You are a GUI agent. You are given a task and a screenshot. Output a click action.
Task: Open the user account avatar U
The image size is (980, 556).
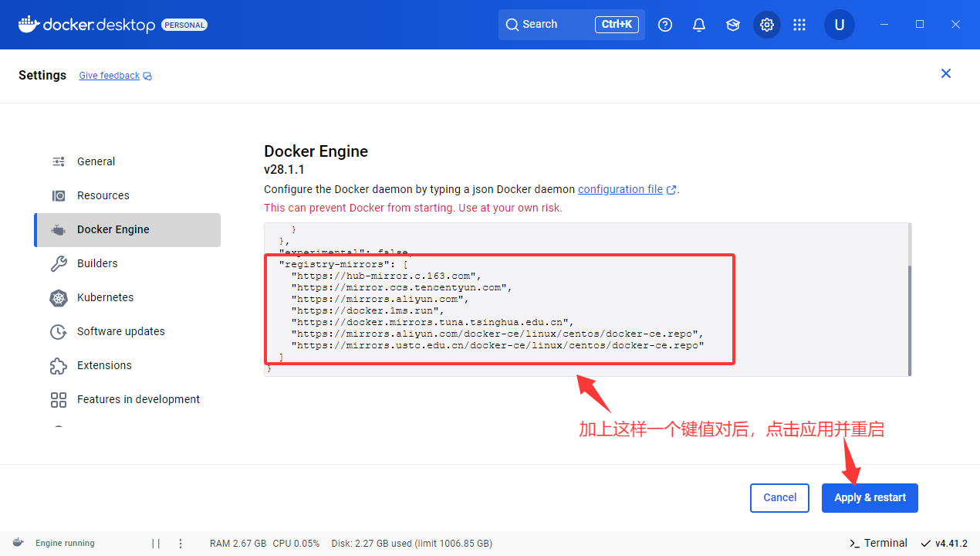pyautogui.click(x=840, y=25)
